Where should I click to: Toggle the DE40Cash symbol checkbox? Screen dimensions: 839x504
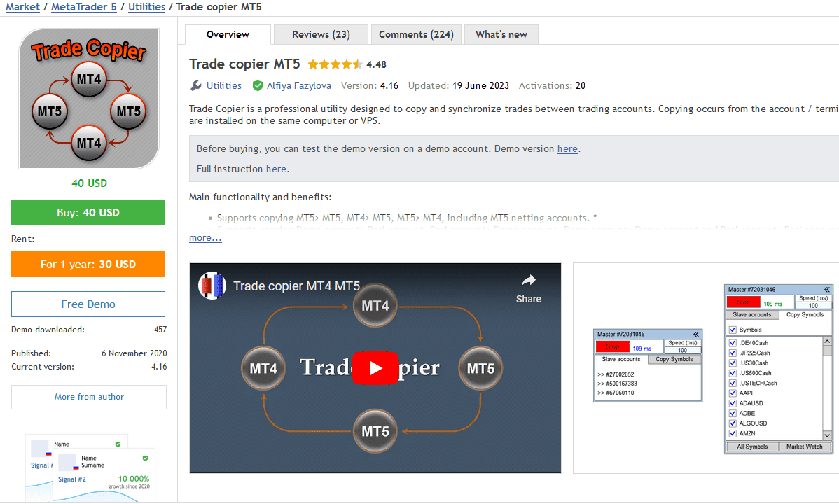pyautogui.click(x=733, y=343)
